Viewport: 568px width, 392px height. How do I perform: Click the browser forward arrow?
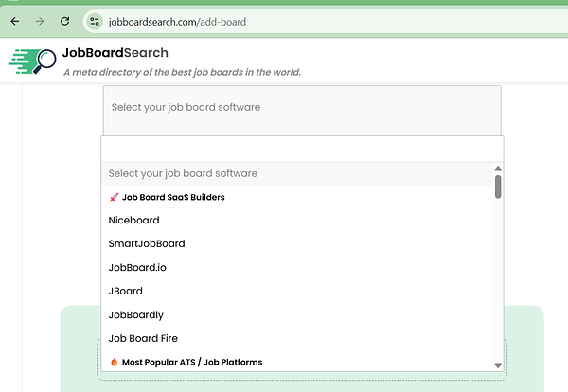pos(40,22)
